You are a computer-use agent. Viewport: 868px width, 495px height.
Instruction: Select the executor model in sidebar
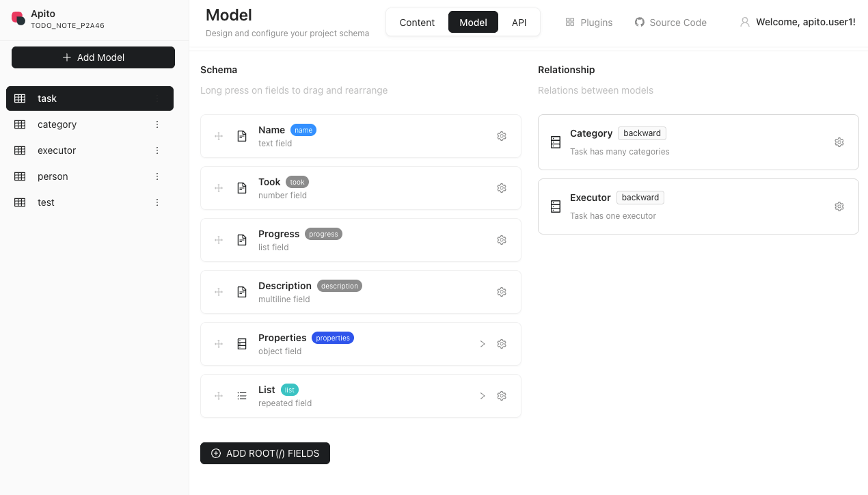(x=57, y=150)
